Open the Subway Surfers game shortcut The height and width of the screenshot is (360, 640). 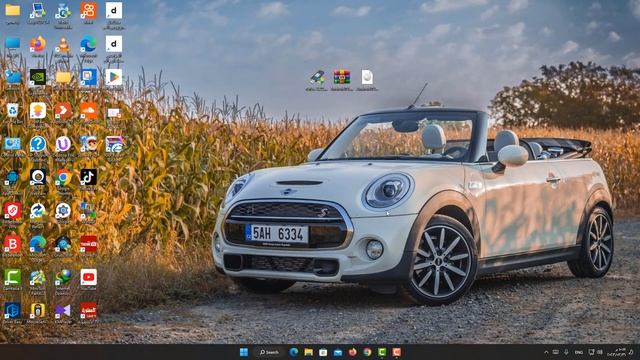click(89, 144)
